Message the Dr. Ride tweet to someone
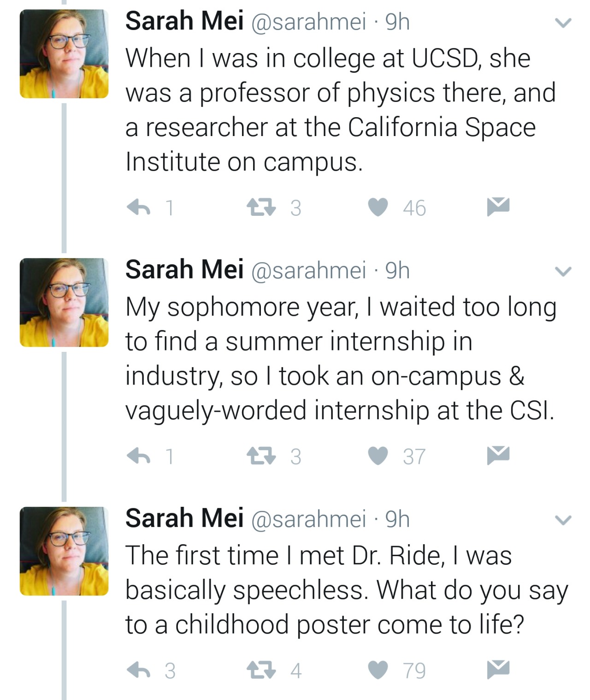590x700 pixels. click(x=498, y=669)
